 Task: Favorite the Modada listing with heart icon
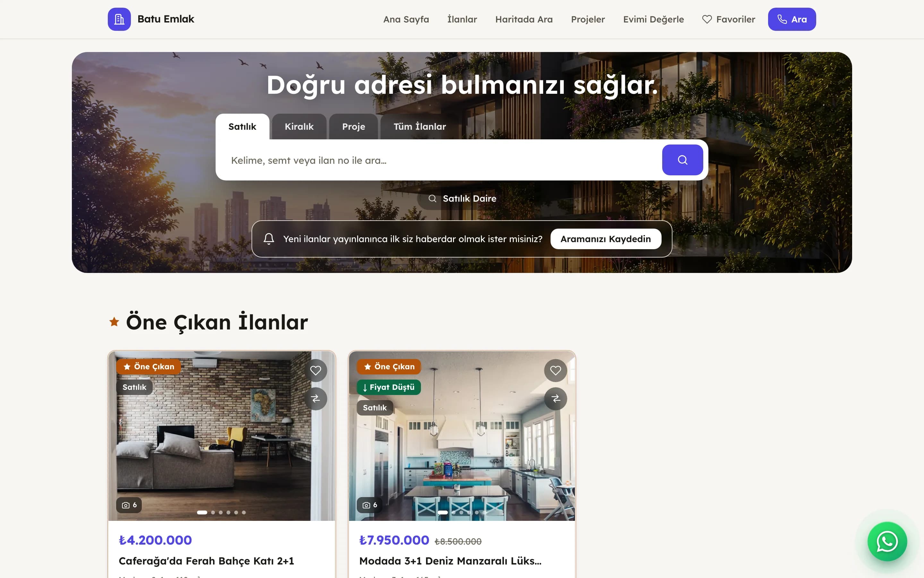pyautogui.click(x=555, y=371)
